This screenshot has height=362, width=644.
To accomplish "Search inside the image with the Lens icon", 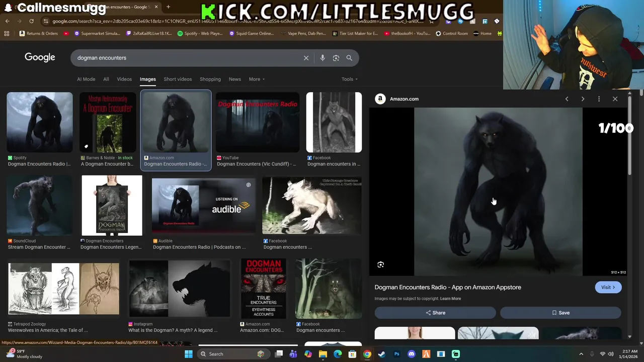I will (x=380, y=264).
